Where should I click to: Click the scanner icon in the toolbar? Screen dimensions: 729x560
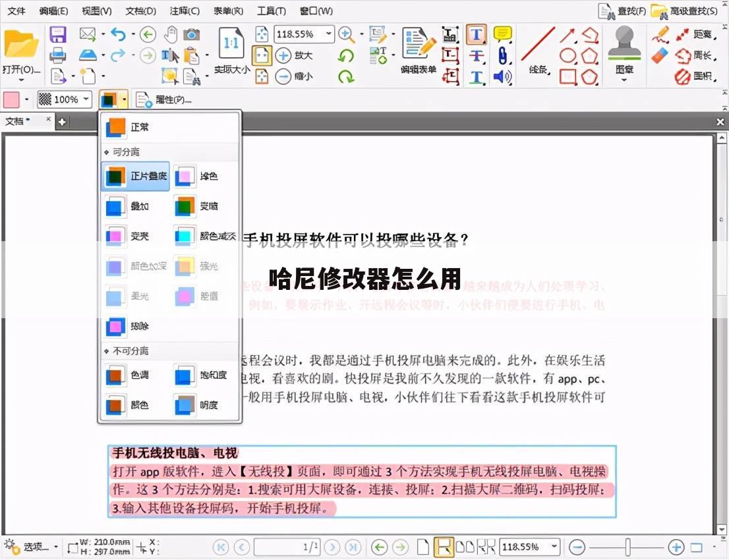click(88, 55)
